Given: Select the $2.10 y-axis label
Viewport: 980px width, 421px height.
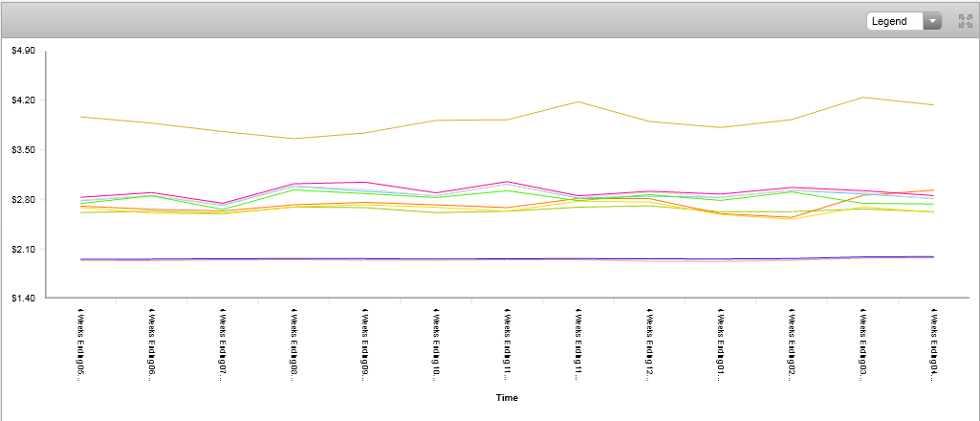Looking at the screenshot, I should pos(22,250).
